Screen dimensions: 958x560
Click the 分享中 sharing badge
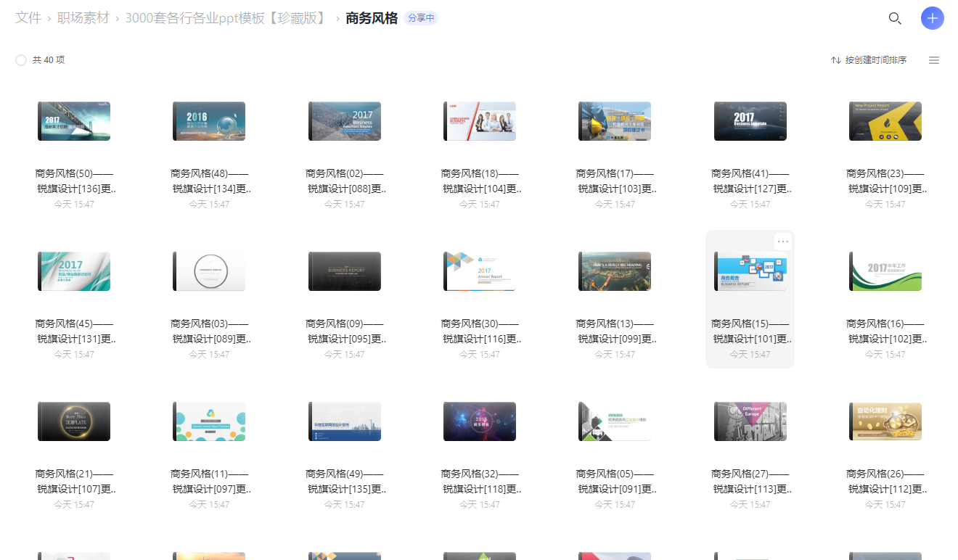pos(421,18)
